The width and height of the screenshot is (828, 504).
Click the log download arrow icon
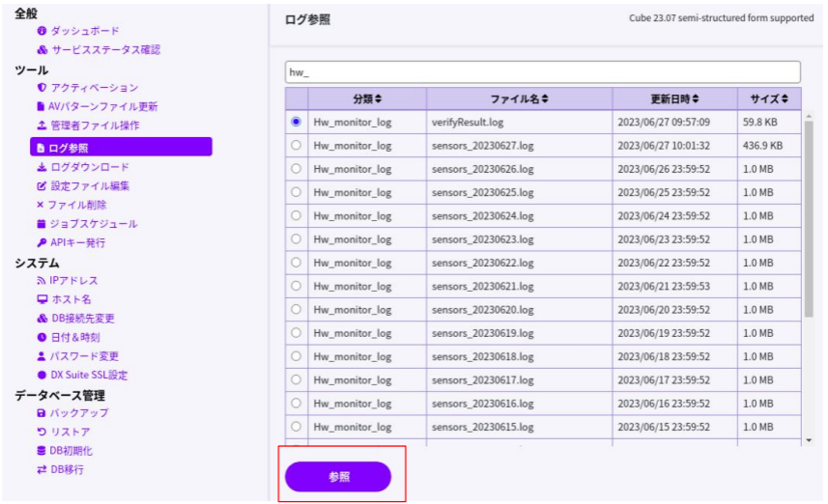point(42,167)
